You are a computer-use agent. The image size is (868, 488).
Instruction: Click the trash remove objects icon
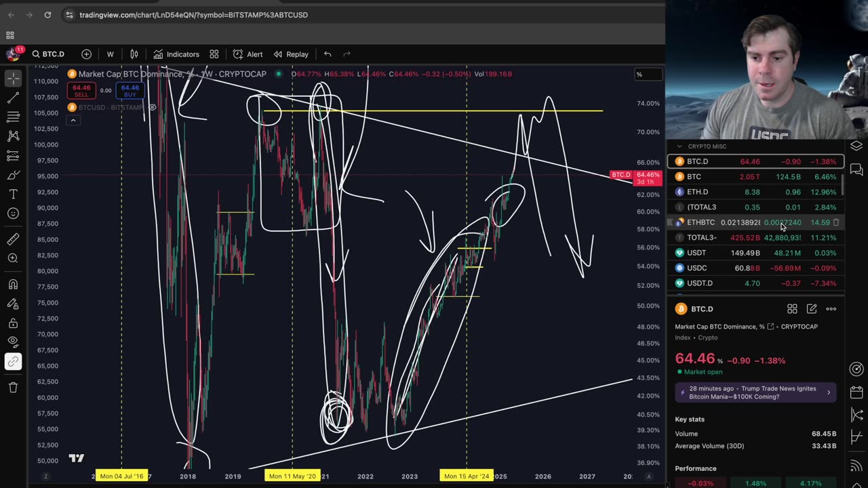tap(13, 387)
